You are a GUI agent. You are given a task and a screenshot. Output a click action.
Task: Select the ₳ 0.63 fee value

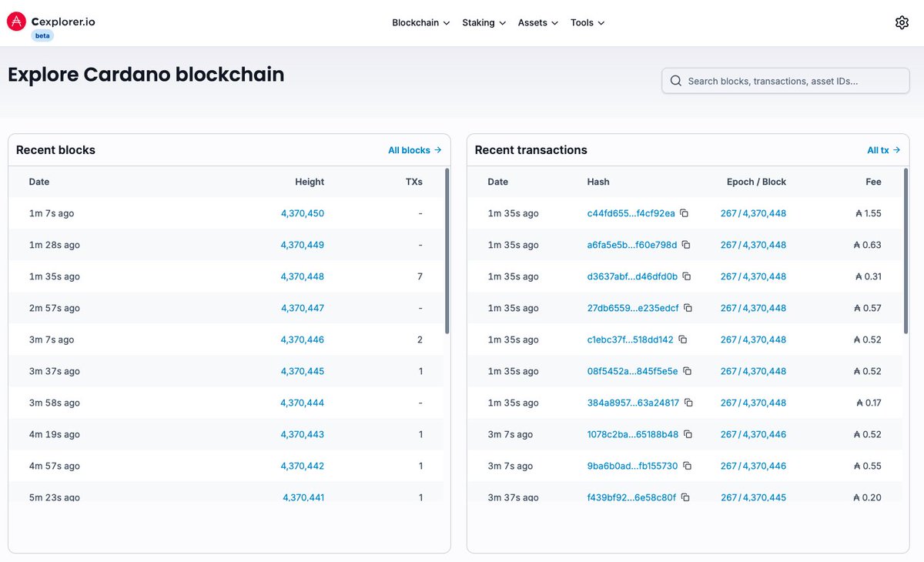tap(867, 245)
